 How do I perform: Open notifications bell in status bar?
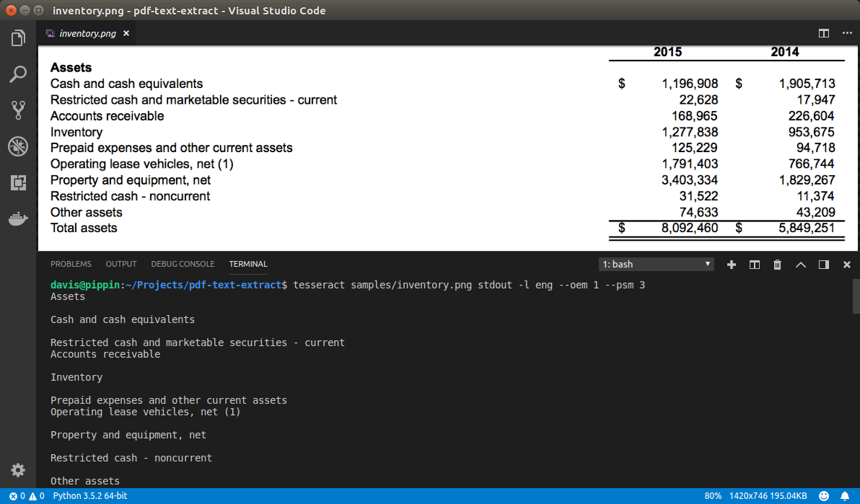pos(845,496)
